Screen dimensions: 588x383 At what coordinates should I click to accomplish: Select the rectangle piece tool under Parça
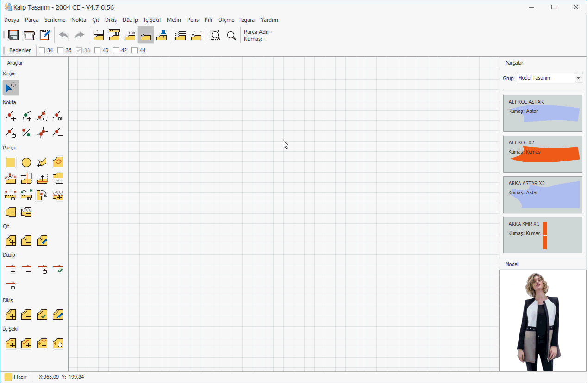[11, 162]
